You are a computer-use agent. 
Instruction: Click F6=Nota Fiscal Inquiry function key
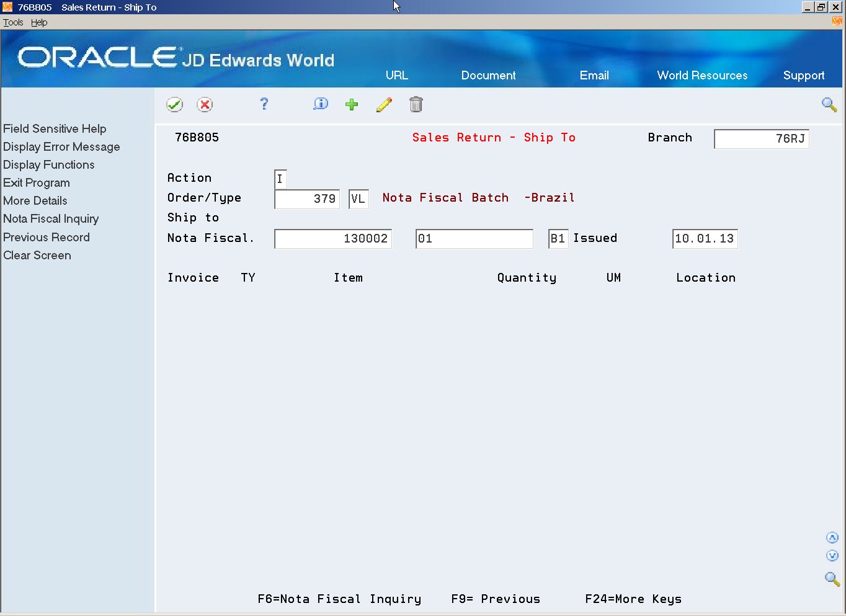tap(339, 599)
